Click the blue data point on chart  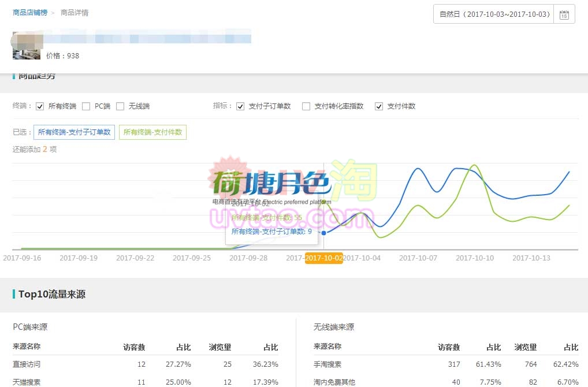click(323, 233)
